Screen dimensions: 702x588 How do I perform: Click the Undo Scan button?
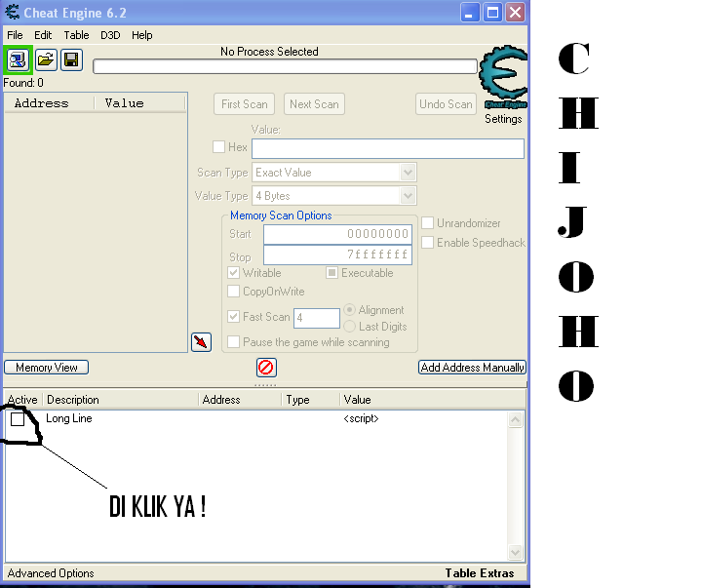(446, 104)
